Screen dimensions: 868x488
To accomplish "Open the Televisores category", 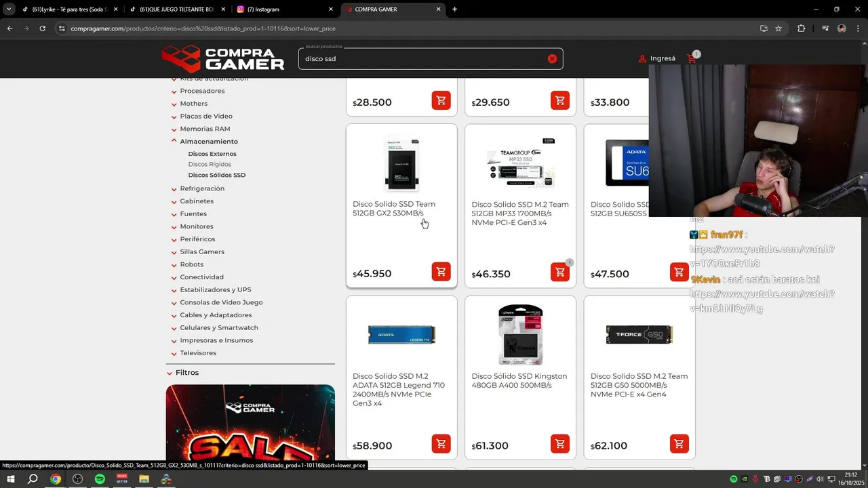I will pyautogui.click(x=198, y=353).
